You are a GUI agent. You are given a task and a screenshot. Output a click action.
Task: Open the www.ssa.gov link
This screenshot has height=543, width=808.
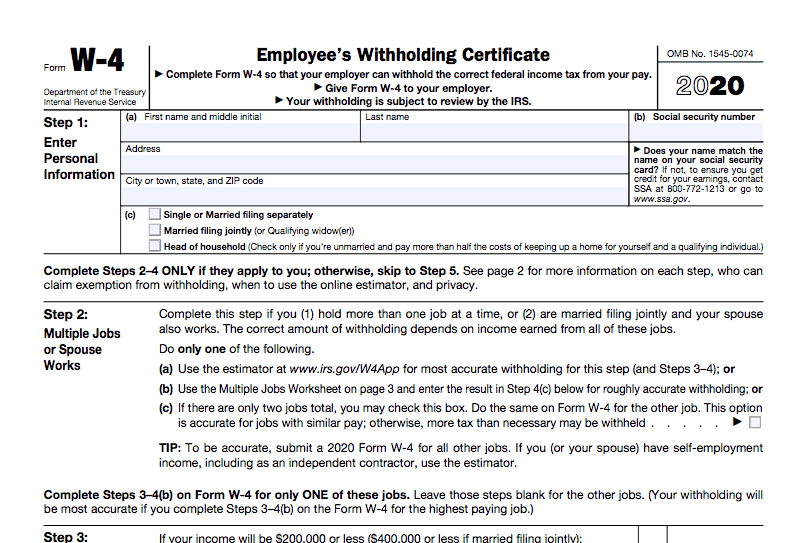tap(661, 199)
